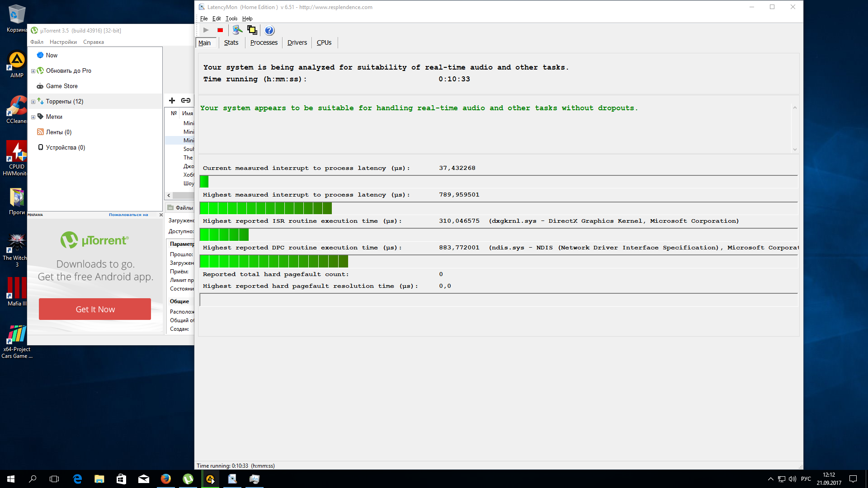Open Firefox from the taskbar
Image resolution: width=868 pixels, height=488 pixels.
pyautogui.click(x=166, y=479)
